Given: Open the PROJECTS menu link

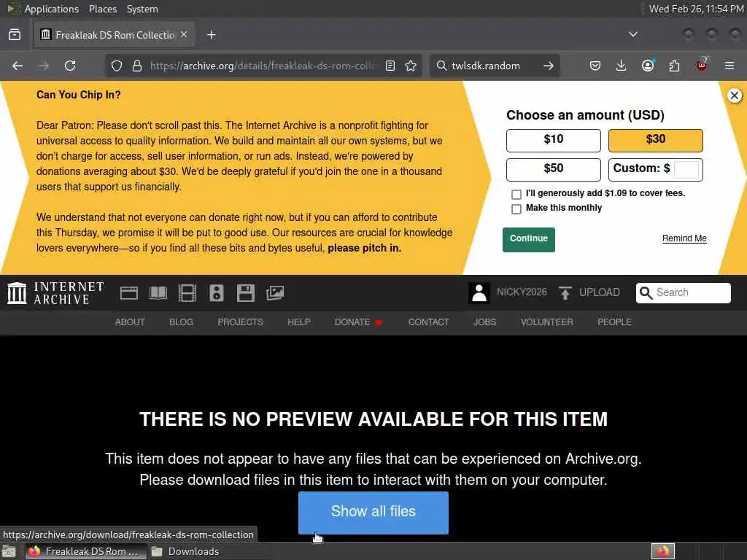Looking at the screenshot, I should [x=240, y=322].
